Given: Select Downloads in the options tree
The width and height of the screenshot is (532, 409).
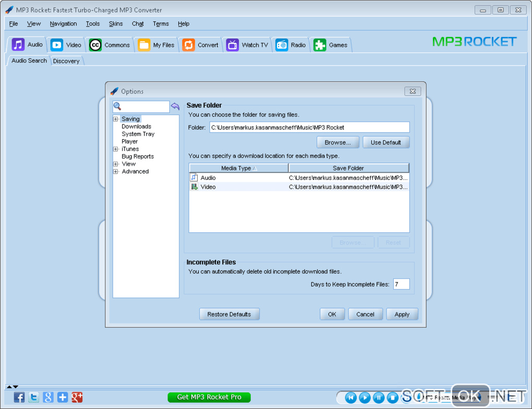Looking at the screenshot, I should [137, 127].
